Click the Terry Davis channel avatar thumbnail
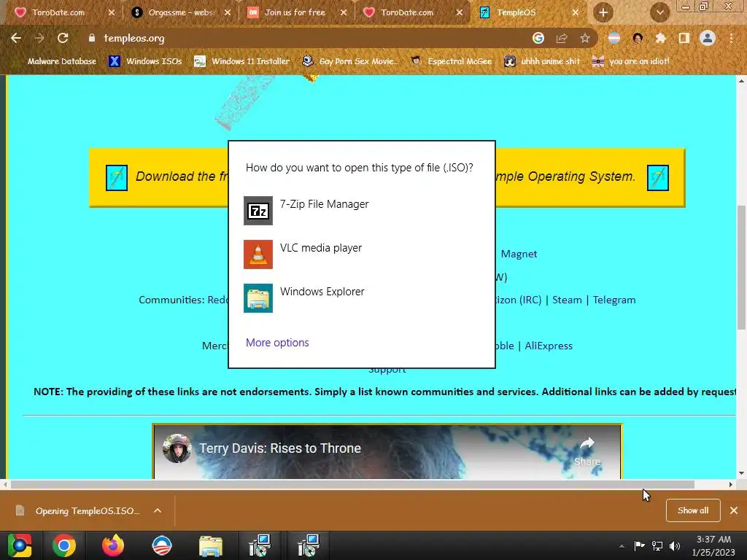The height and width of the screenshot is (560, 747). click(x=177, y=448)
